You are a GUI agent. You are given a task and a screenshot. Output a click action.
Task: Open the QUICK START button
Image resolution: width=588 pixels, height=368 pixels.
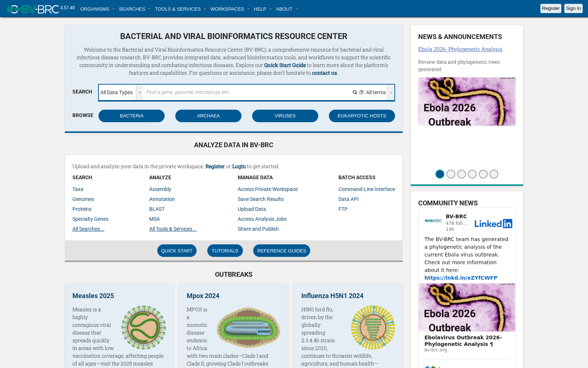tap(177, 251)
